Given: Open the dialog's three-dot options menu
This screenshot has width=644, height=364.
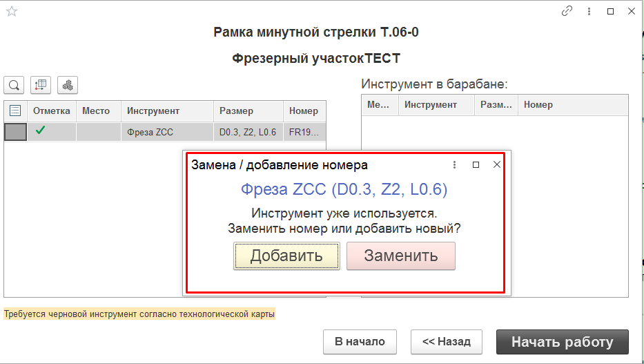Looking at the screenshot, I should (x=454, y=165).
